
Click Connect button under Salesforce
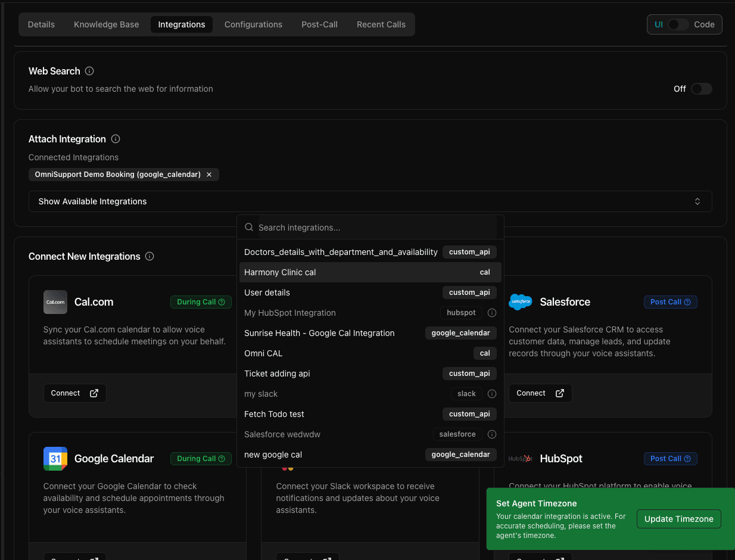point(540,393)
